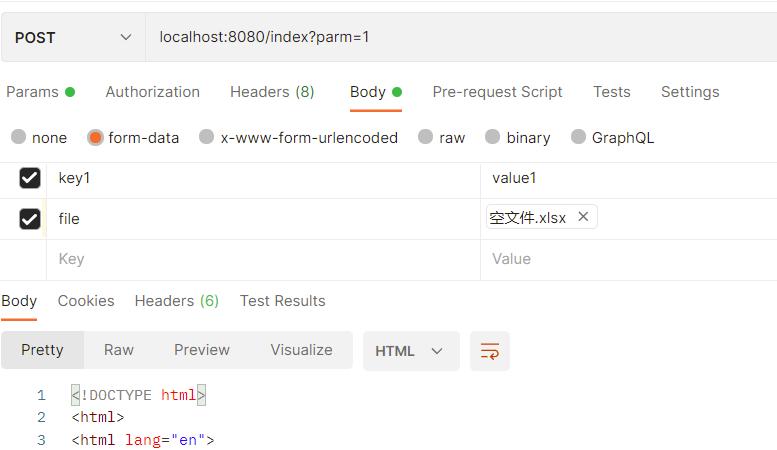Uncheck the file row checkbox

pos(30,219)
